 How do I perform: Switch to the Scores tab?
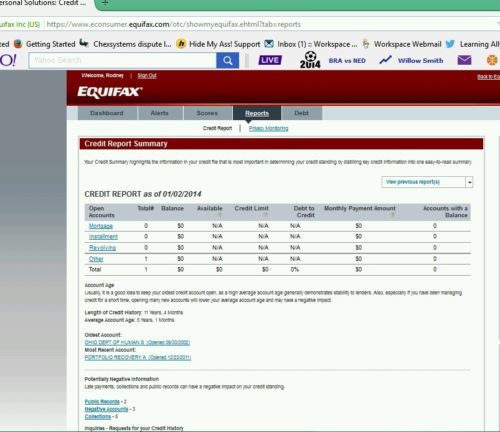(x=207, y=113)
